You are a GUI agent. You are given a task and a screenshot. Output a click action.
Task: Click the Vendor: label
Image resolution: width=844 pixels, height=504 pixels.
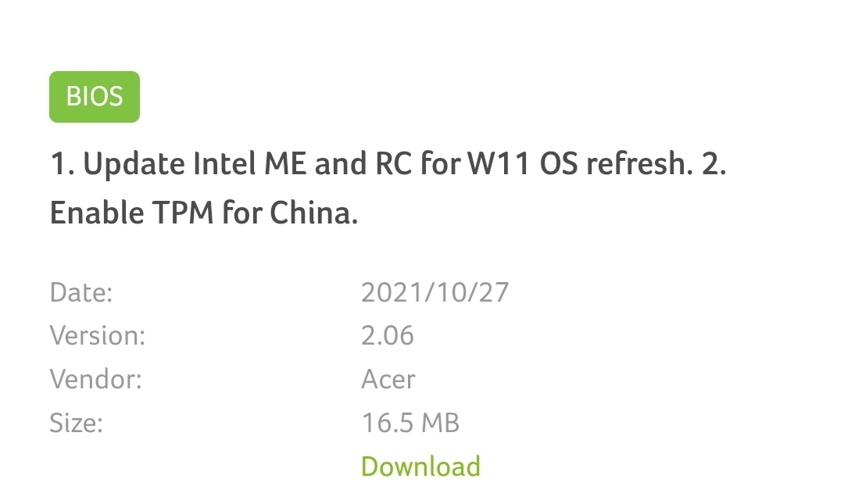pyautogui.click(x=96, y=379)
